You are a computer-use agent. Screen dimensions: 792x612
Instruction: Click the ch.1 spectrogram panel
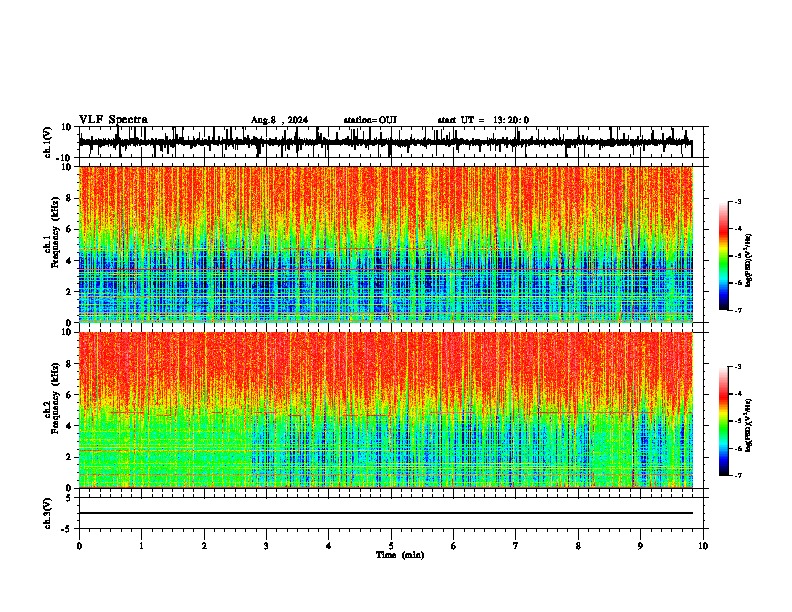pyautogui.click(x=386, y=244)
